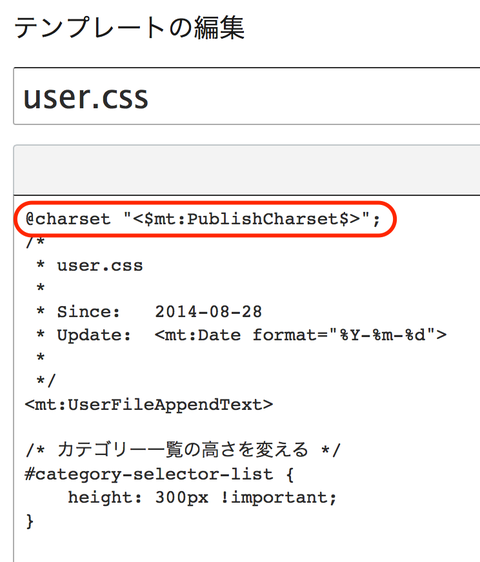
Task: Click the Japanese category comment line
Action: pyautogui.click(x=183, y=450)
